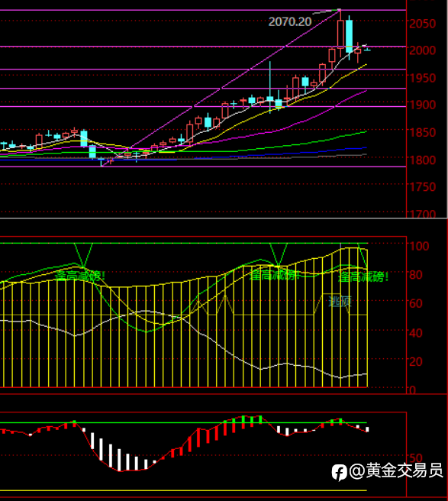
Task: Select the 1750 price axis value
Action: click(423, 187)
